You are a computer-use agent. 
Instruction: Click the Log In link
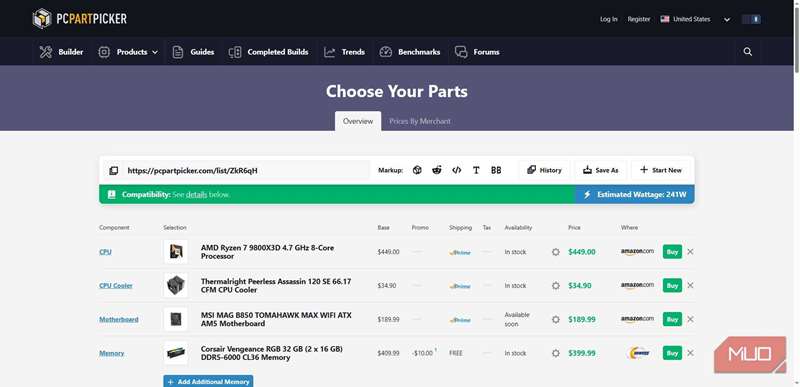pos(608,19)
